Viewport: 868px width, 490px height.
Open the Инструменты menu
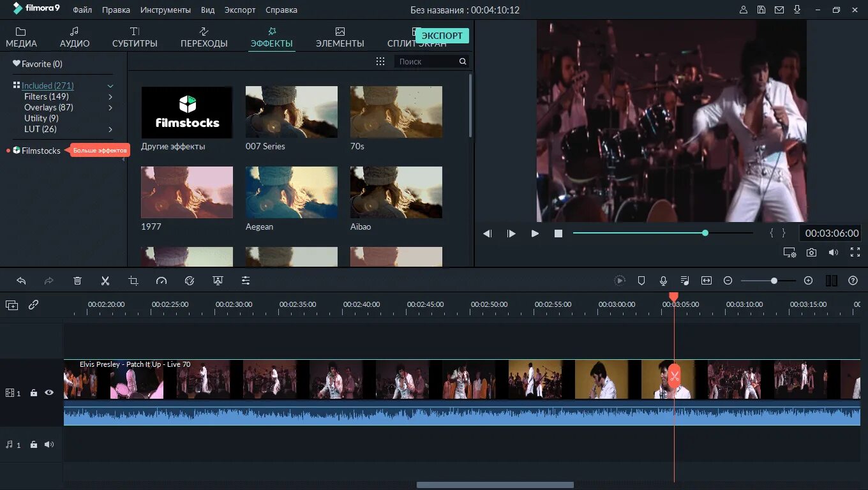tap(165, 10)
